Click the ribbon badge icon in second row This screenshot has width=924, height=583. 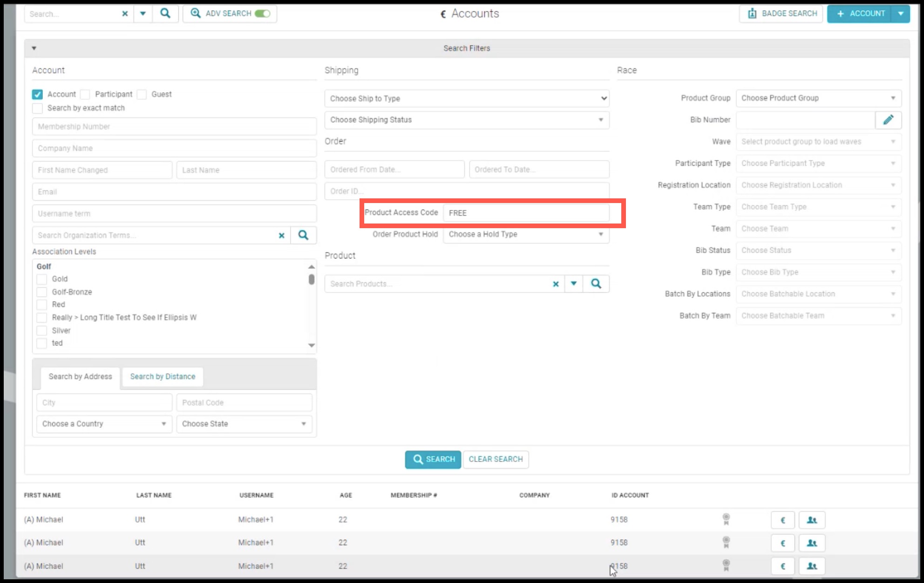[726, 542]
